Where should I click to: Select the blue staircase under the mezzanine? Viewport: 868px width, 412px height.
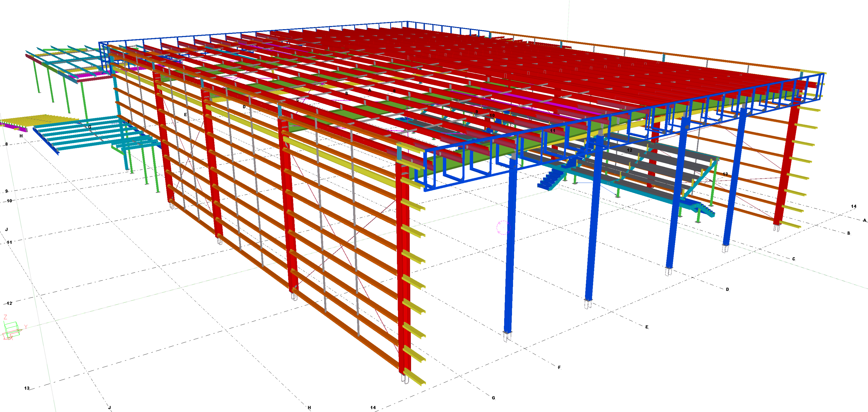pyautogui.click(x=549, y=180)
